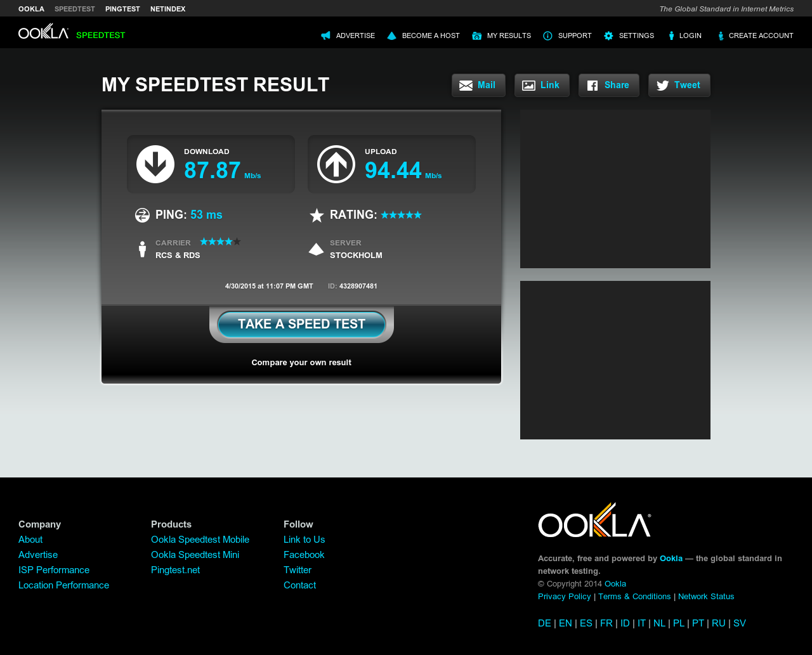Open the Terms & Conditions link
Screen dimensions: 812x655
634,597
